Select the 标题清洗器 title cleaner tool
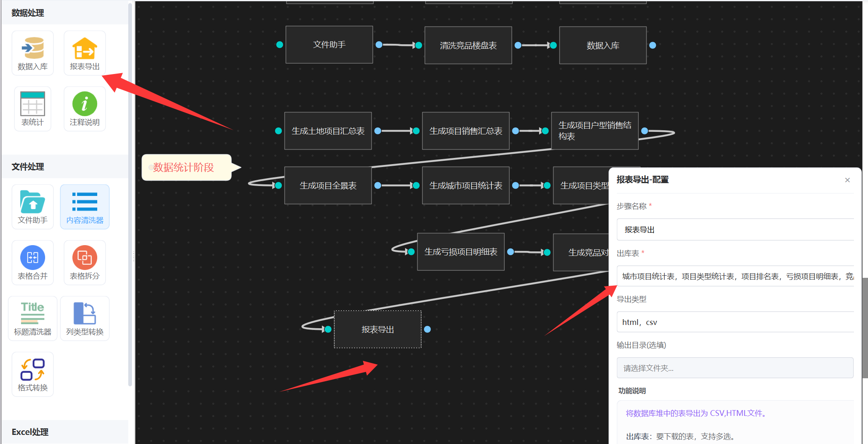 point(33,318)
